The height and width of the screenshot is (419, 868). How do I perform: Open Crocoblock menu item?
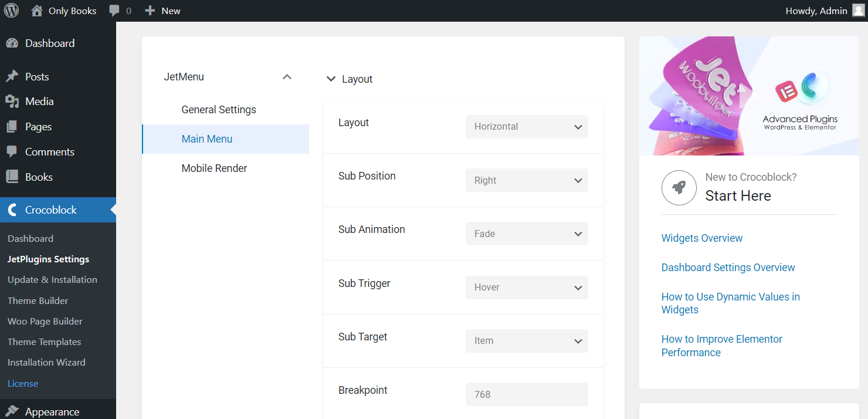(x=58, y=210)
